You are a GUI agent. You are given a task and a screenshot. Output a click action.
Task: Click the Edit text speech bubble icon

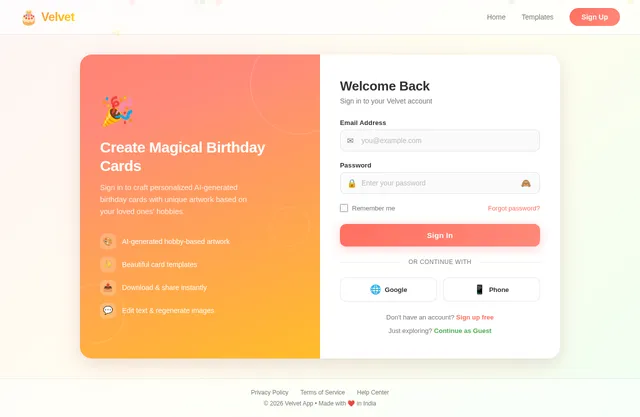click(x=108, y=310)
